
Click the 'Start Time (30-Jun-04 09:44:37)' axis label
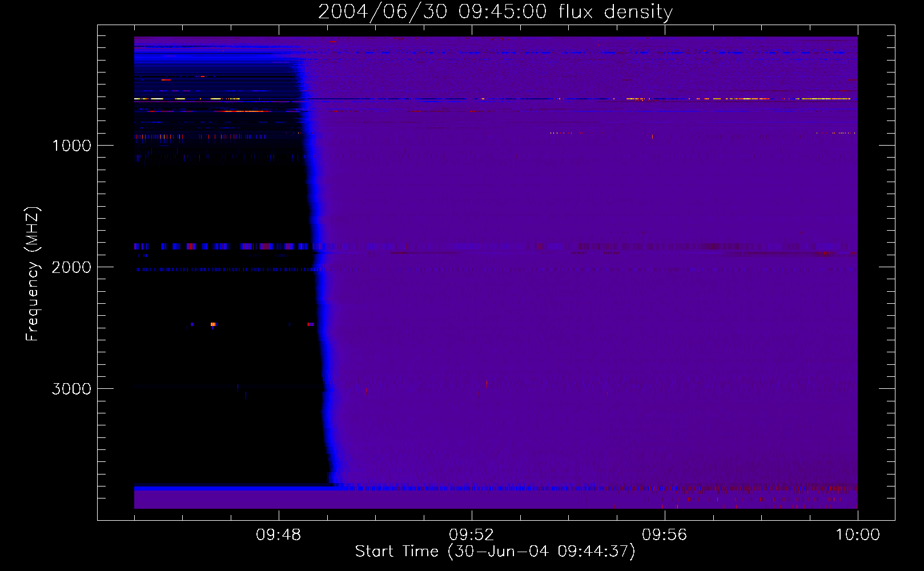pyautogui.click(x=495, y=552)
